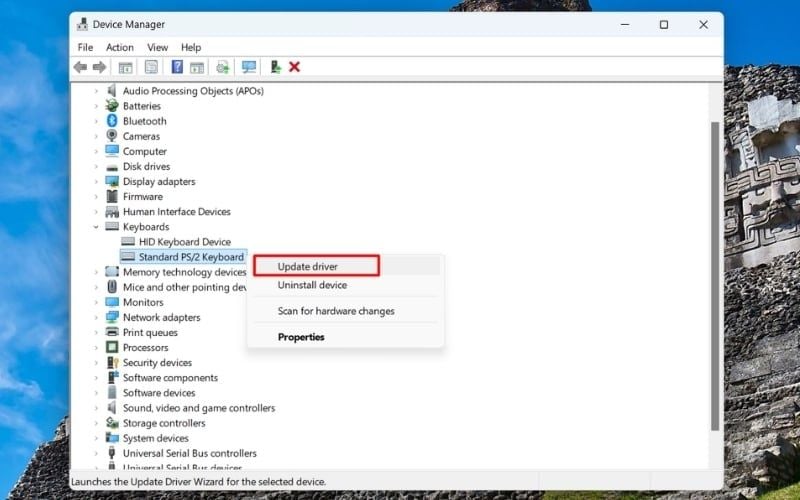This screenshot has height=500, width=800.
Task: Click Scan for hardware changes monitor toolbar icon
Action: click(x=249, y=67)
